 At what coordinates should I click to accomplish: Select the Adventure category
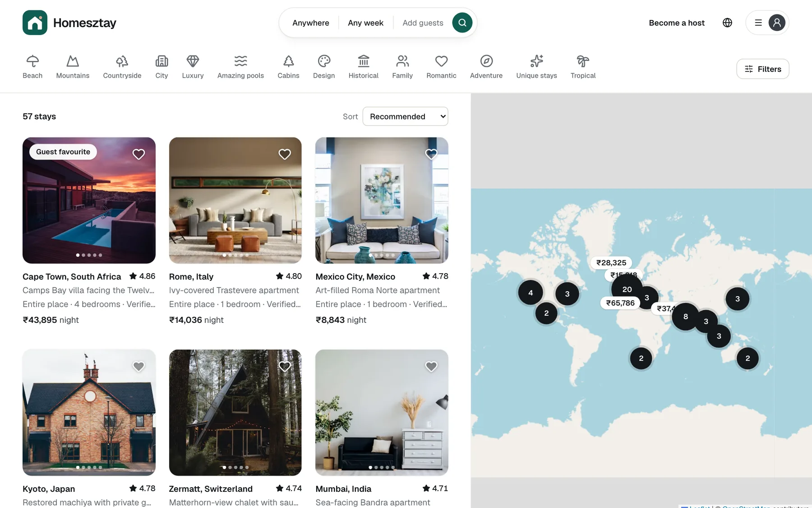pos(486,67)
